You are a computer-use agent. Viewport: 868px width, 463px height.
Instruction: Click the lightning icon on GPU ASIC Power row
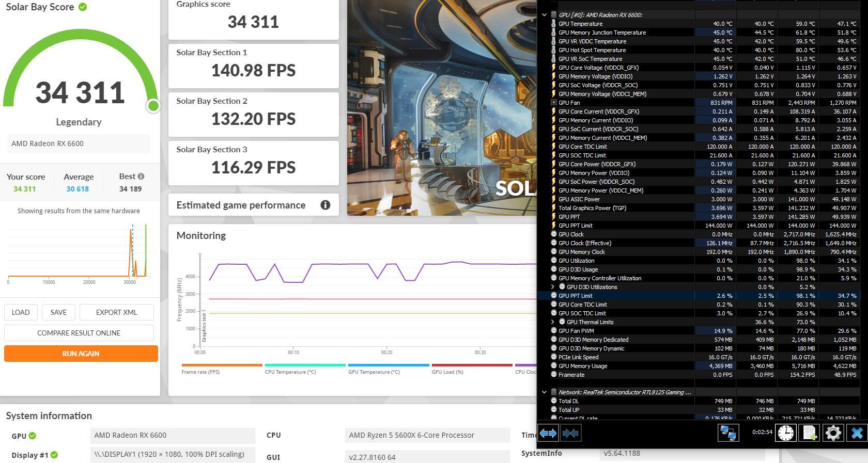[x=554, y=199]
